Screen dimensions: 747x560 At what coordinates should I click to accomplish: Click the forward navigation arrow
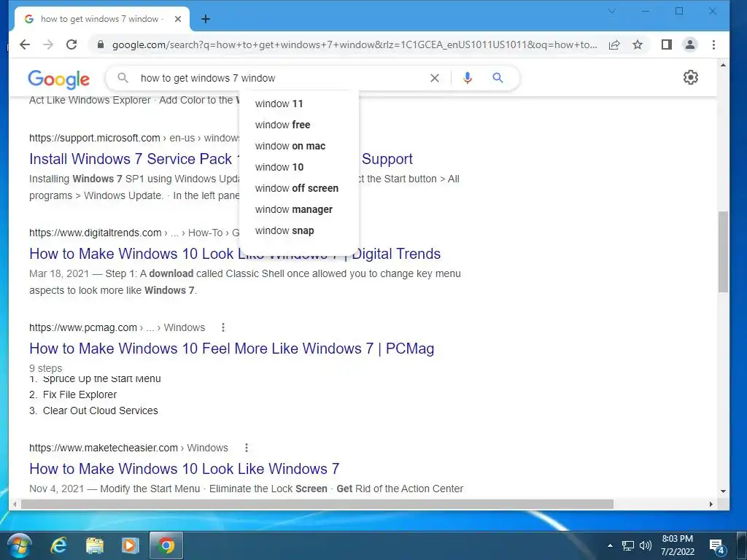pos(48,44)
